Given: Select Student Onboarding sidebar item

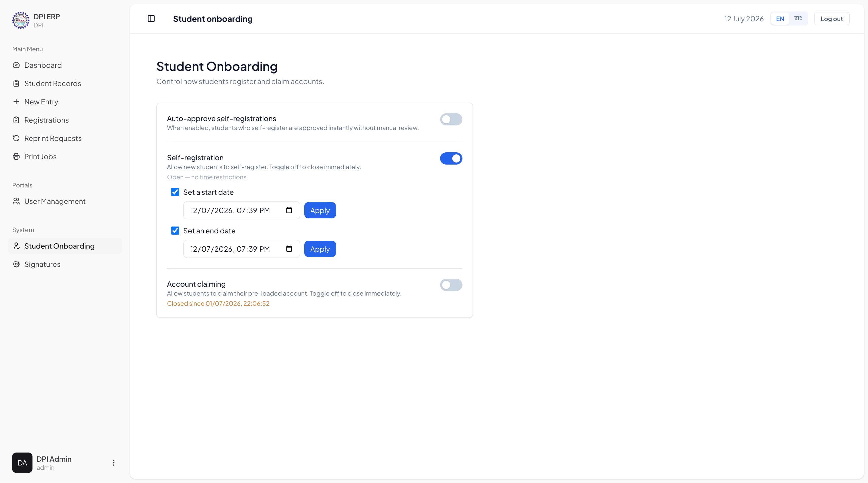Looking at the screenshot, I should coord(65,246).
